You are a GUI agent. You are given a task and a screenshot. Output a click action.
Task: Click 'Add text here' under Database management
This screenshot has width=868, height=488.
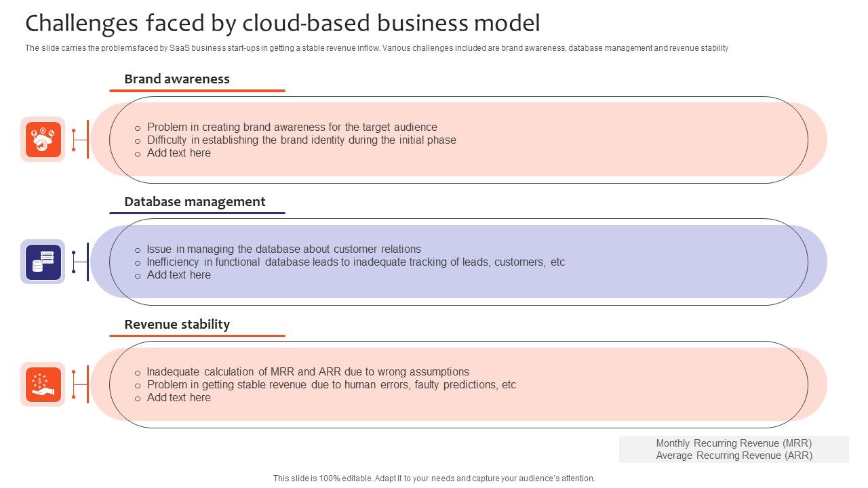178,275
